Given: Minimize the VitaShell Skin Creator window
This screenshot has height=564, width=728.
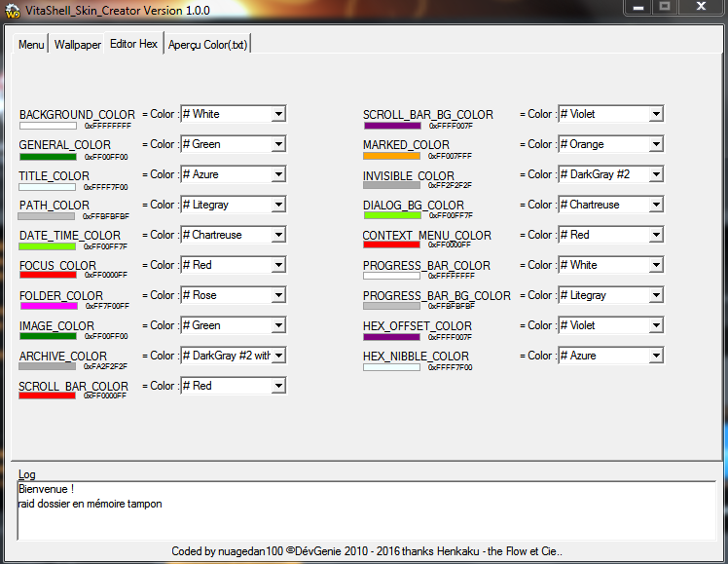Looking at the screenshot, I should (638, 8).
